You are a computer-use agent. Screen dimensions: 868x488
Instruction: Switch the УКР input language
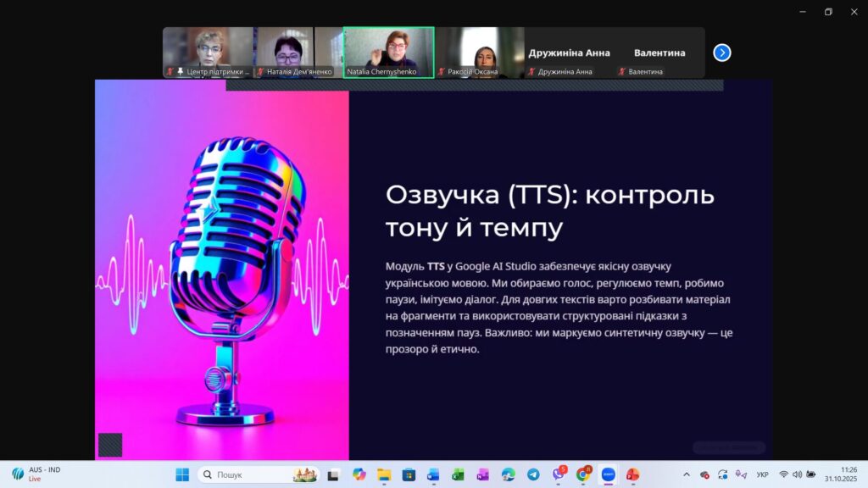pos(762,474)
